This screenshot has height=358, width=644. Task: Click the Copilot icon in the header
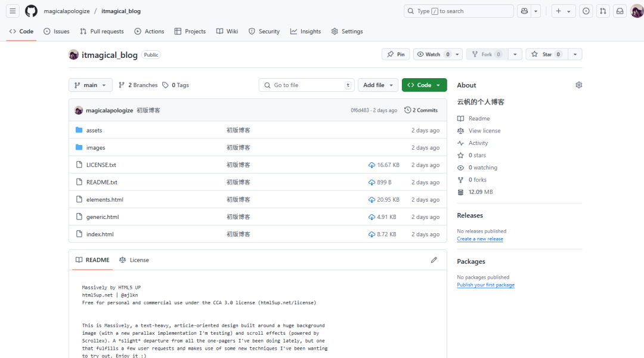[525, 11]
